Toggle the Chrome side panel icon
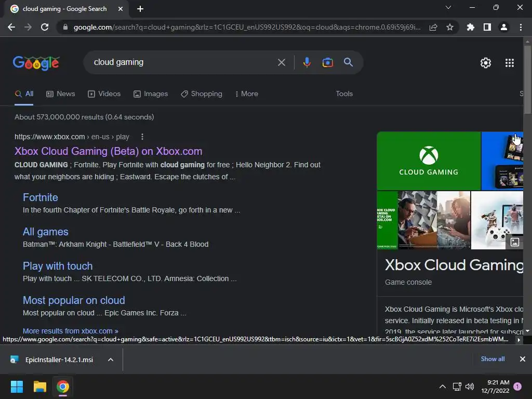This screenshot has width=532, height=399. [x=487, y=27]
